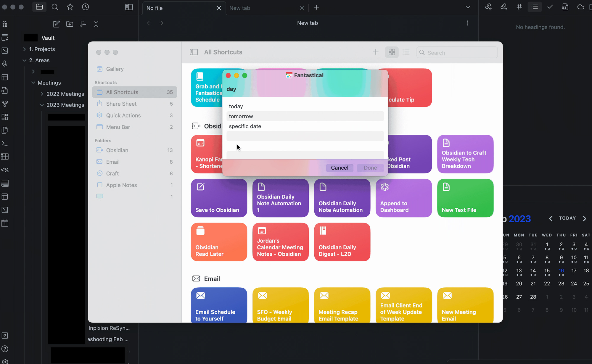Run the New Text File shortcut
592x364 pixels.
pos(465,198)
